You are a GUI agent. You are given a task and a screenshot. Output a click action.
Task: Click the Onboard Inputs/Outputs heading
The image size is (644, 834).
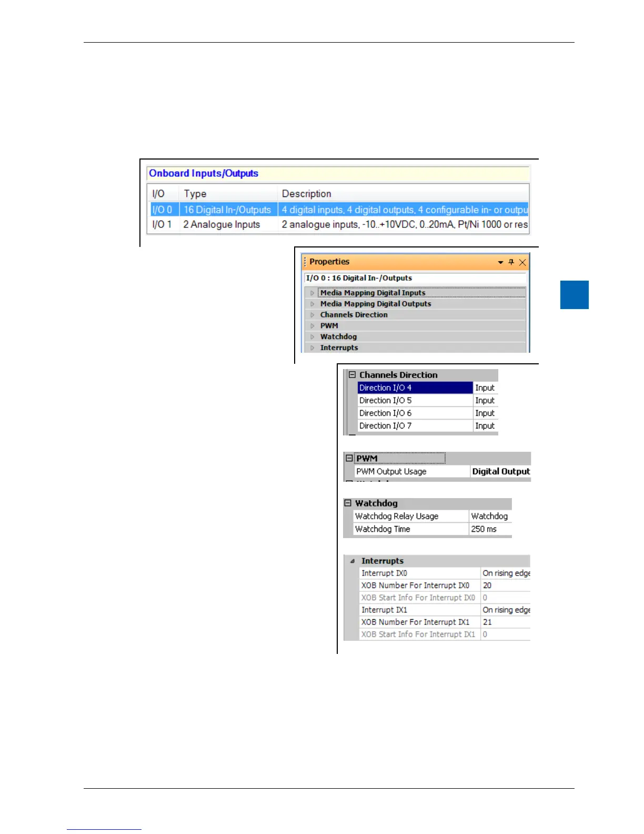coord(204,173)
